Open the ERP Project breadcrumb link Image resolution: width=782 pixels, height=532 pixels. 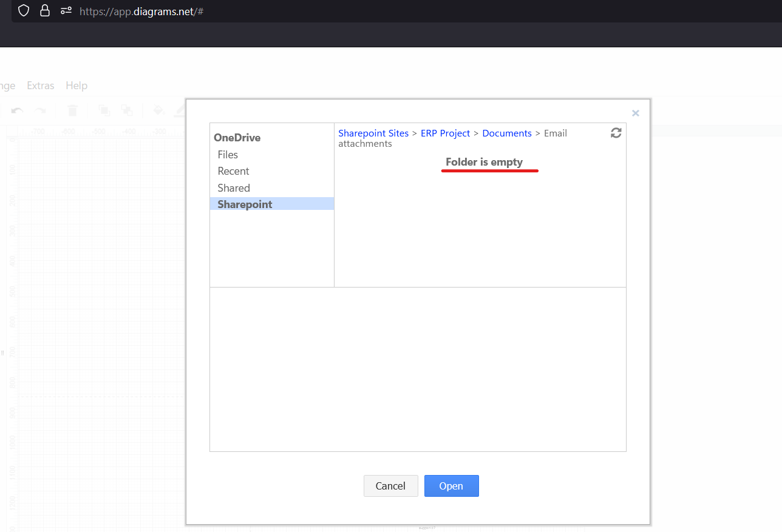445,133
